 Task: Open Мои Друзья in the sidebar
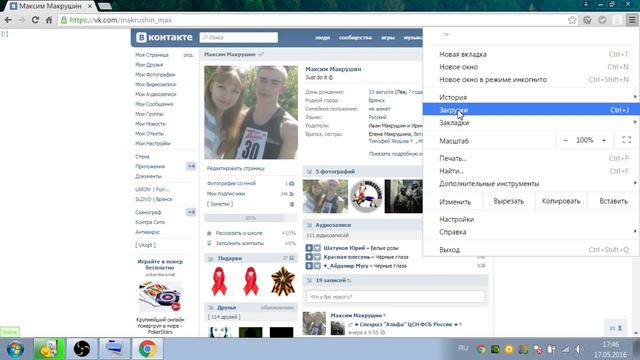149,64
